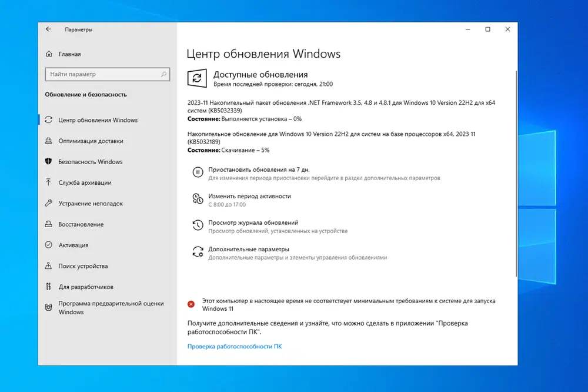Open Просмотр журнала обновлений
Image resolution: width=588 pixels, height=392 pixels.
253,222
